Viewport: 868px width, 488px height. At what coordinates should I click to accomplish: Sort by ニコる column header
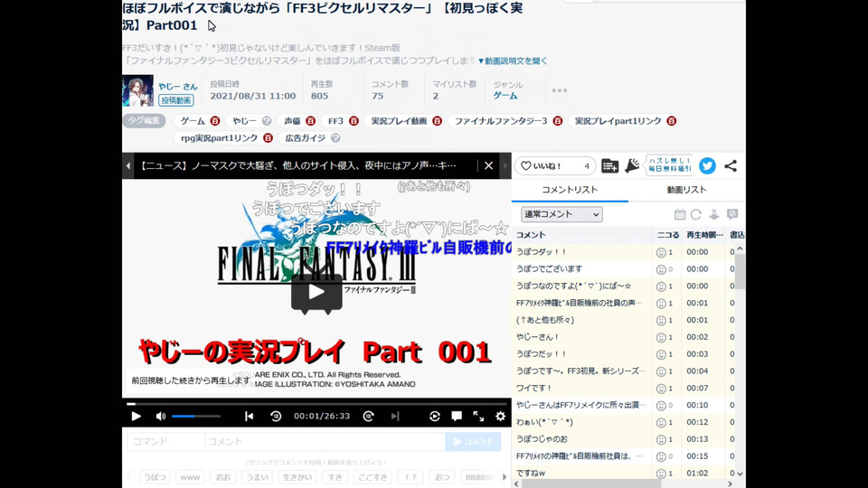667,235
